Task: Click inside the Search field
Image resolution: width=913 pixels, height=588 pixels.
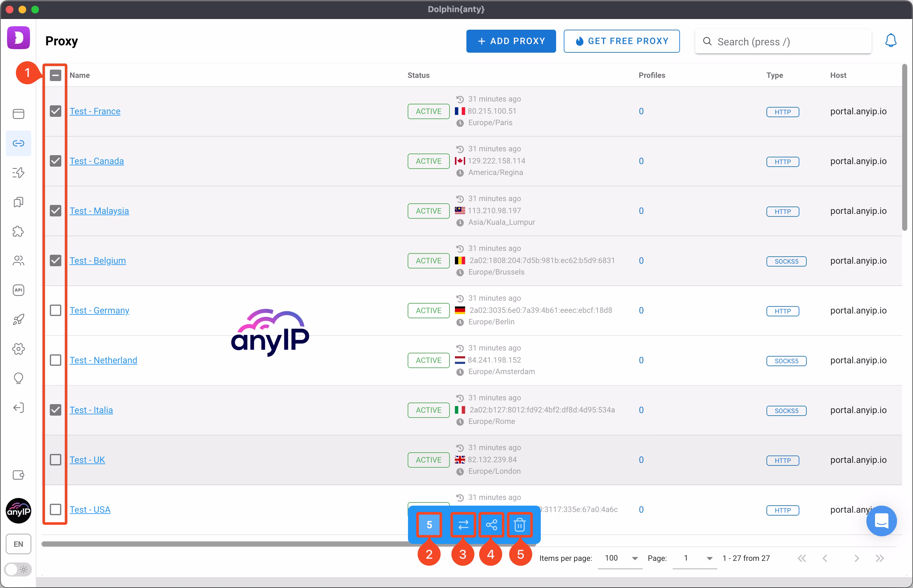Action: pyautogui.click(x=782, y=41)
